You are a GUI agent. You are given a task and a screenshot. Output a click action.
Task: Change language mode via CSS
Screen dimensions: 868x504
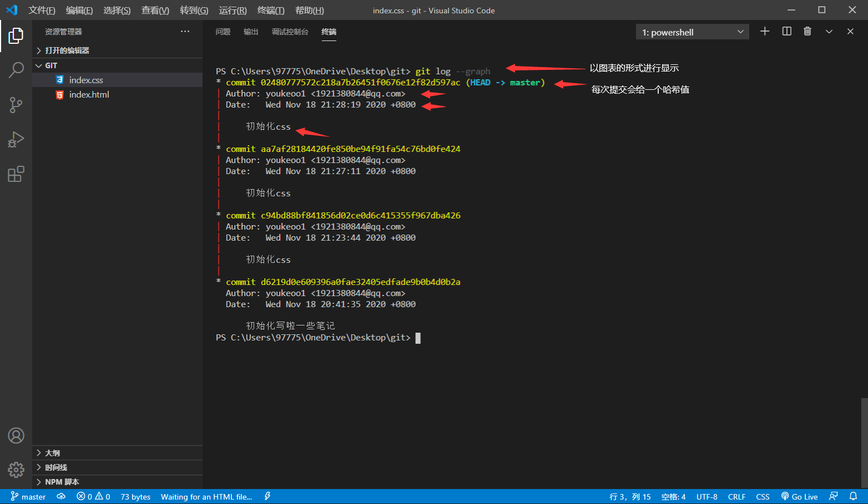[763, 497]
